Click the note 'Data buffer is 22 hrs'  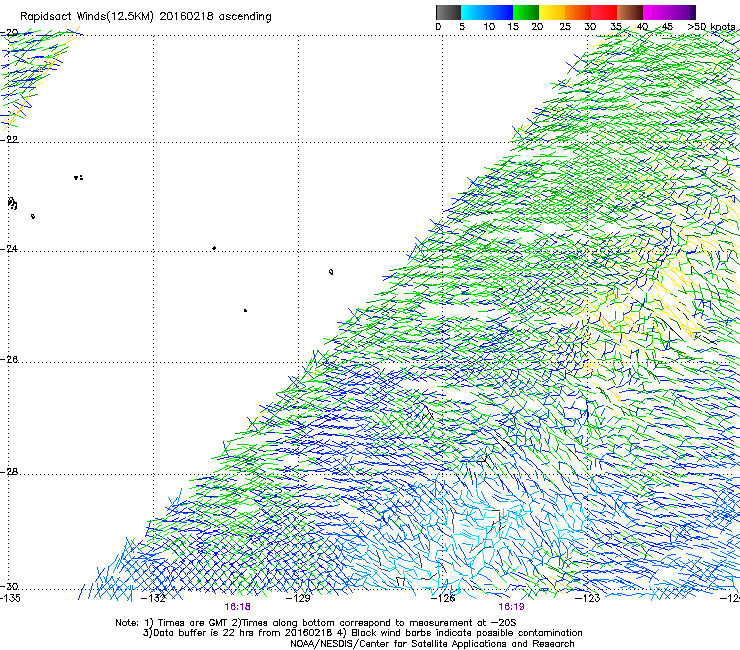click(205, 633)
